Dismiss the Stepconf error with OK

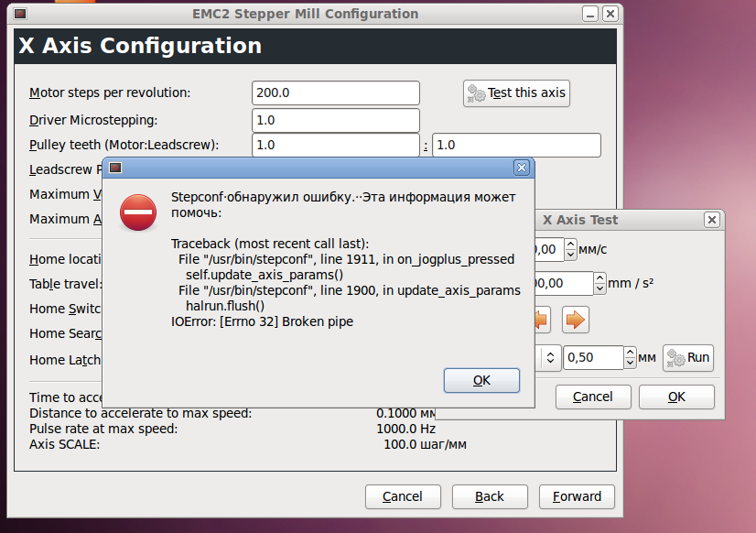point(481,380)
